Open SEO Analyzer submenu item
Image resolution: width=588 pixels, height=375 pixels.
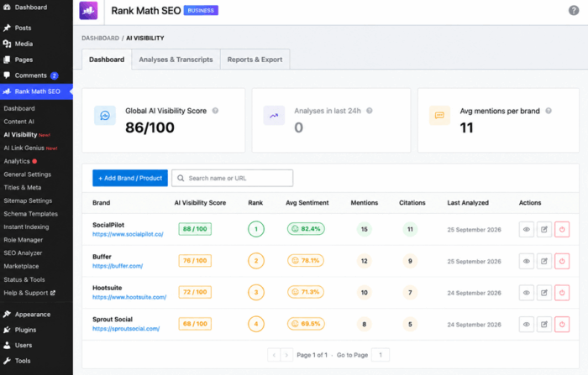(x=23, y=253)
